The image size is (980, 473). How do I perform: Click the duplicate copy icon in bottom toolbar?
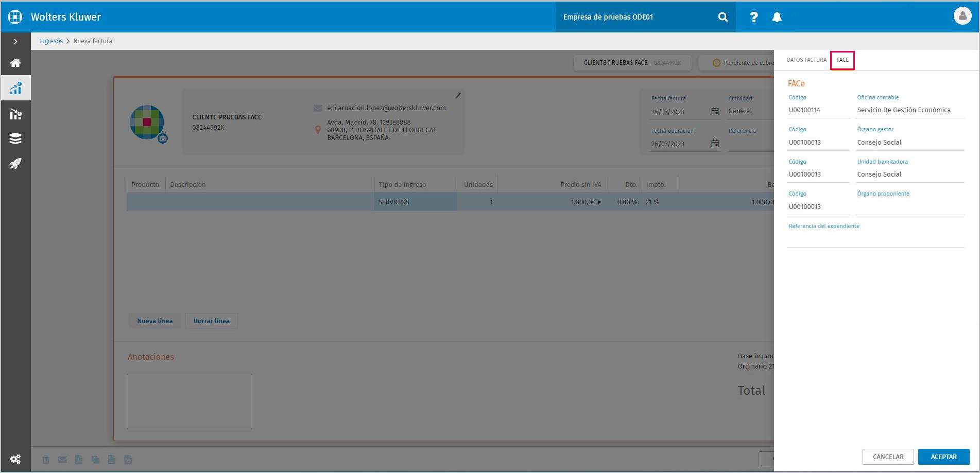tap(95, 460)
